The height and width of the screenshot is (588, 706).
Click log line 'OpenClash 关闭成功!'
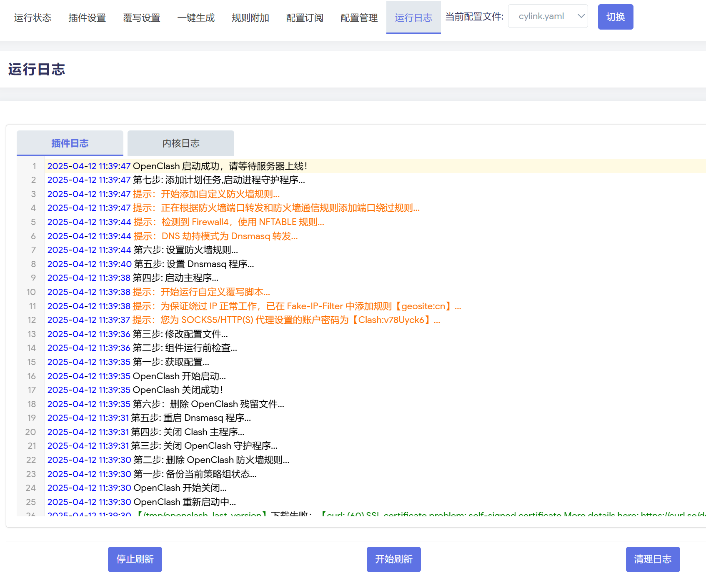[135, 390]
